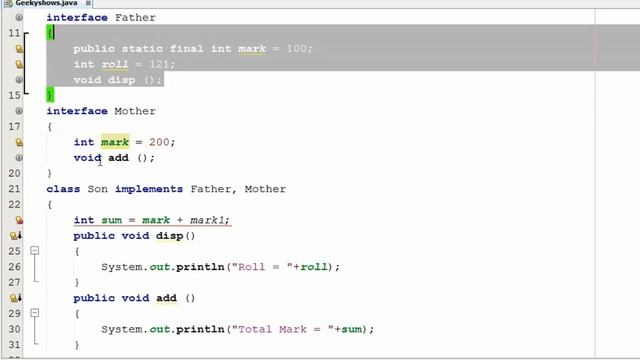This screenshot has height=360, width=640.
Task: Click the value '100' in Father interface
Action: click(296, 49)
